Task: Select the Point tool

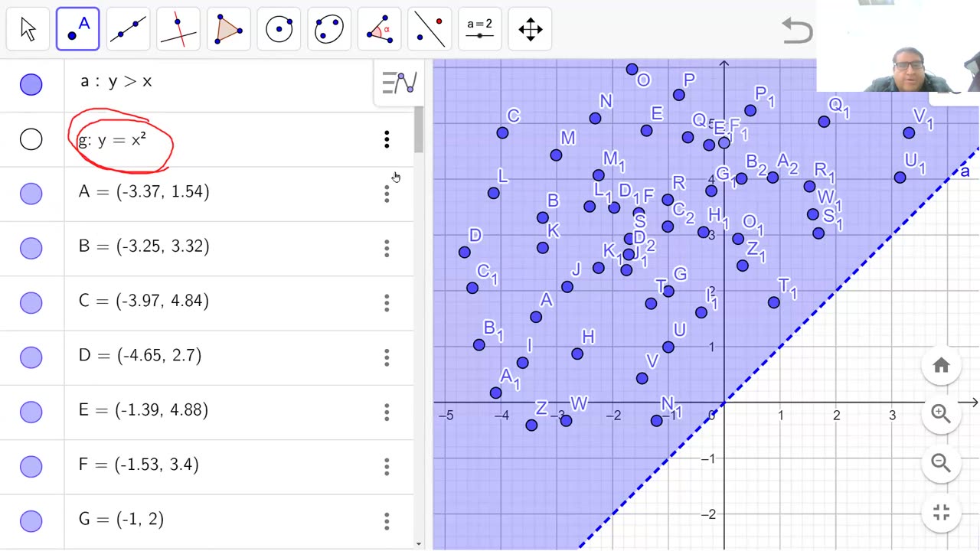Action: (77, 29)
